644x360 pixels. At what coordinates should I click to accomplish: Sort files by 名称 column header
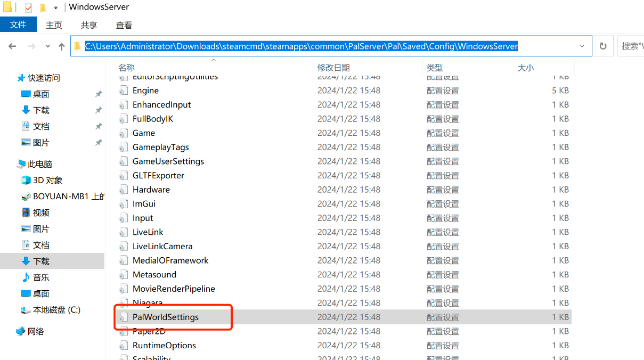(126, 68)
